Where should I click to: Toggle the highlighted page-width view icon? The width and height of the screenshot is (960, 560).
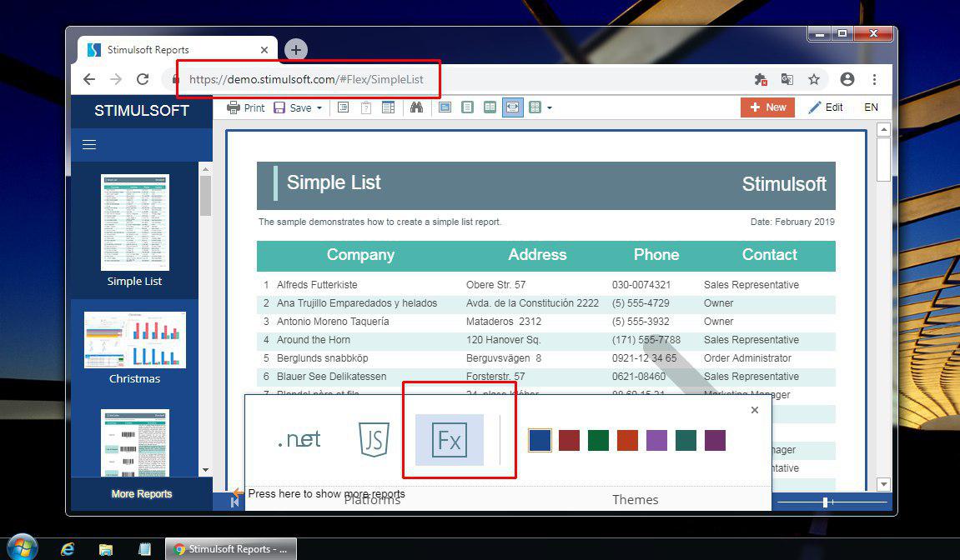[x=512, y=107]
